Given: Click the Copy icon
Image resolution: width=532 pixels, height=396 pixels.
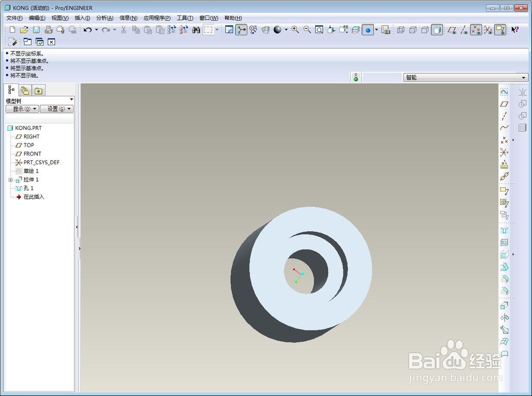Looking at the screenshot, I should (x=136, y=30).
